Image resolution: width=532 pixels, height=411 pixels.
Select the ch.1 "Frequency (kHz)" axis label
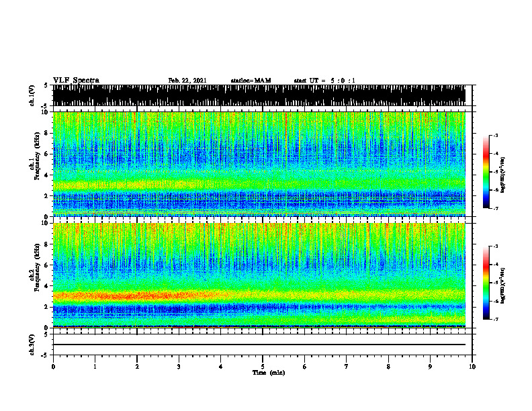pos(37,156)
